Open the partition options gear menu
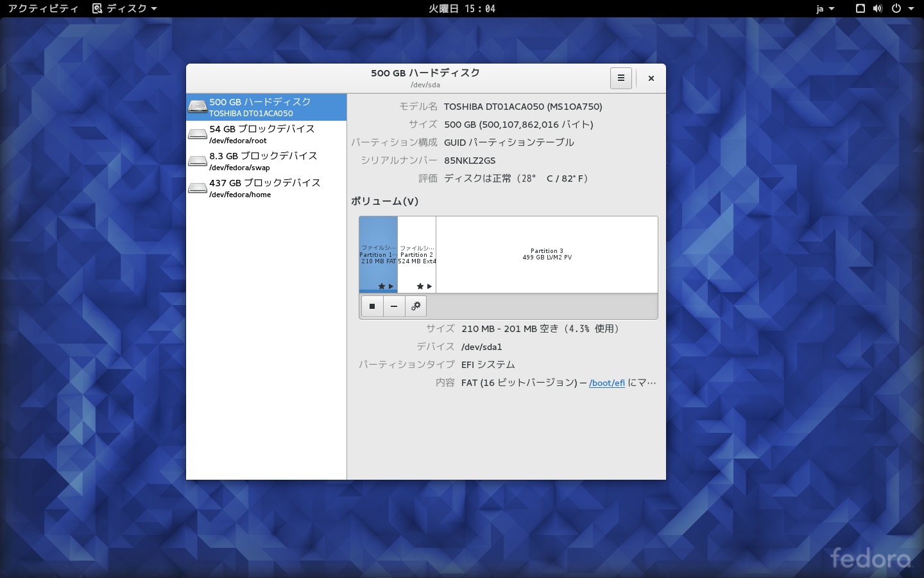924x578 pixels. click(416, 306)
